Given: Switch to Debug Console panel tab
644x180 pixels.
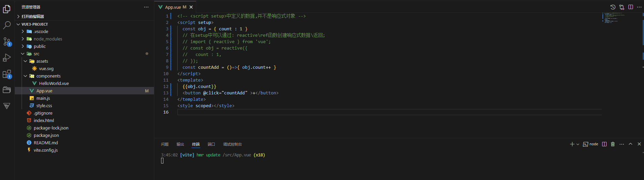Looking at the screenshot, I should tap(232, 144).
